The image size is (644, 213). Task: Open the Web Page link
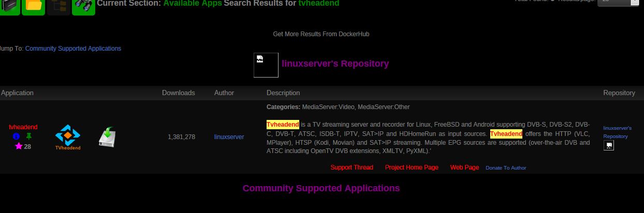pyautogui.click(x=465, y=168)
